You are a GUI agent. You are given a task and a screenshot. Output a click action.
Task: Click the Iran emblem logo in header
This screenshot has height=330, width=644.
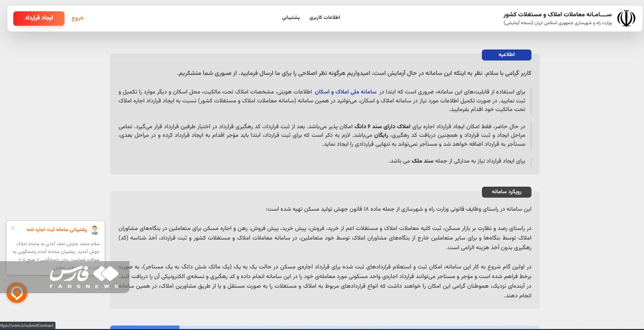626,18
